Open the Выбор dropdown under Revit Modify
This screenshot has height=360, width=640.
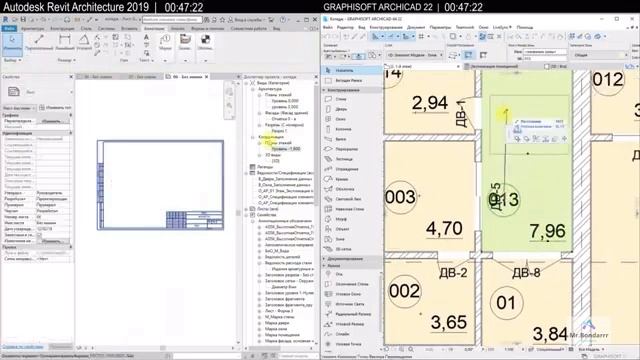[12, 60]
